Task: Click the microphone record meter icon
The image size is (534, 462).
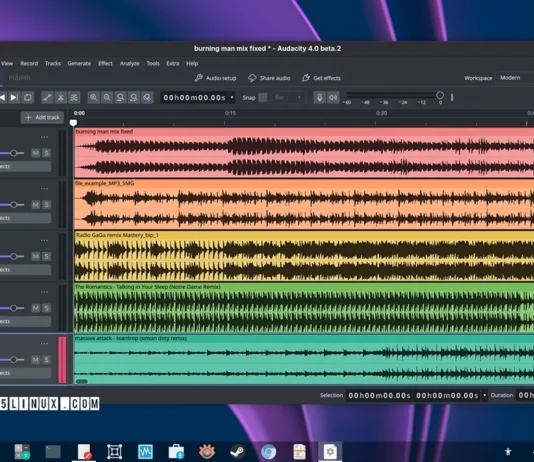Action: coord(319,98)
